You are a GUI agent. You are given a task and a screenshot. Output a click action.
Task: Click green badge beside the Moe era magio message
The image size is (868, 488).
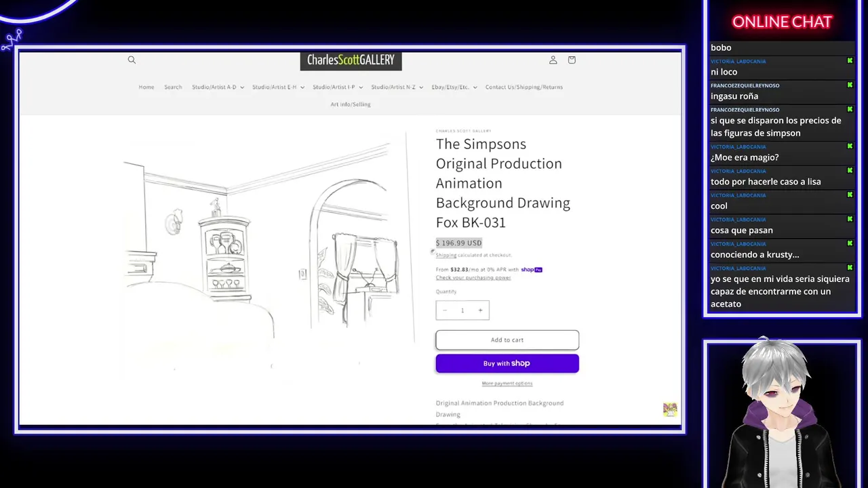coord(850,146)
